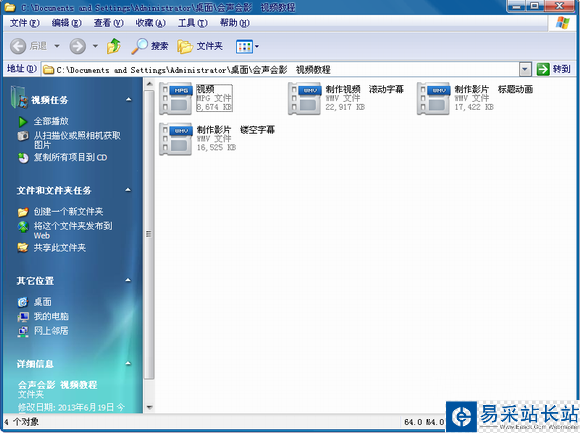Image resolution: width=580 pixels, height=433 pixels.
Task: Click the 视频任务 pane header icon
Action: coord(19,98)
